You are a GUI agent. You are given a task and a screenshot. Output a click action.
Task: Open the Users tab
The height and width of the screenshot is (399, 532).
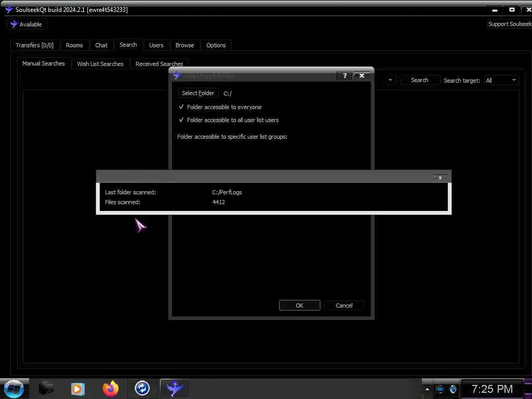pos(156,45)
